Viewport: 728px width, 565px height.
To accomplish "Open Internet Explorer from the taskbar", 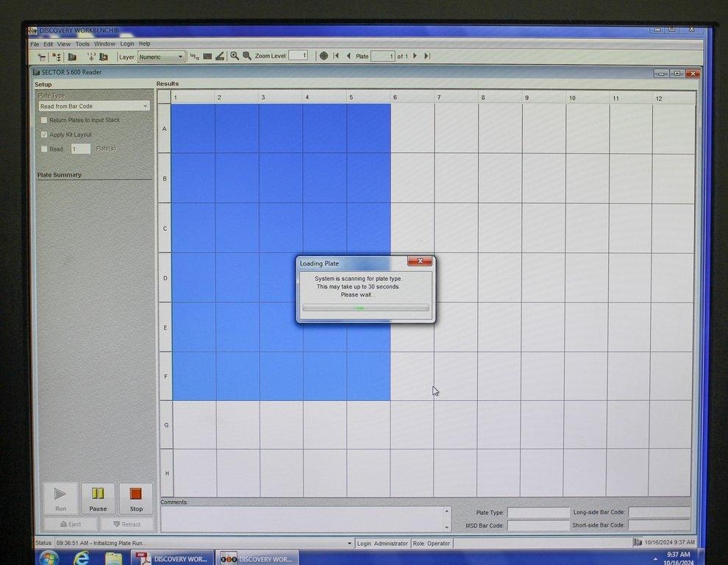I will [82, 558].
